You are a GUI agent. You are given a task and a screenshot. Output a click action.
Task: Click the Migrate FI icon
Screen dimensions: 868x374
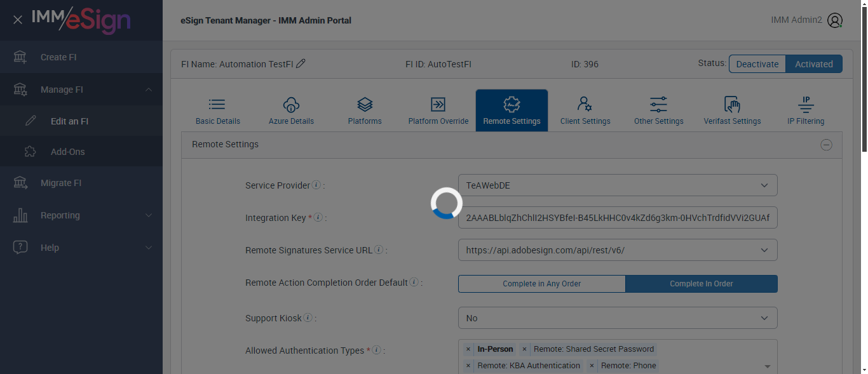tap(20, 183)
